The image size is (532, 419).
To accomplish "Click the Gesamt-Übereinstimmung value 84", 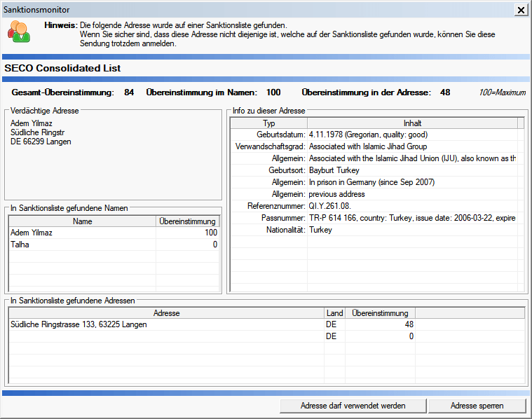I will coord(129,92).
